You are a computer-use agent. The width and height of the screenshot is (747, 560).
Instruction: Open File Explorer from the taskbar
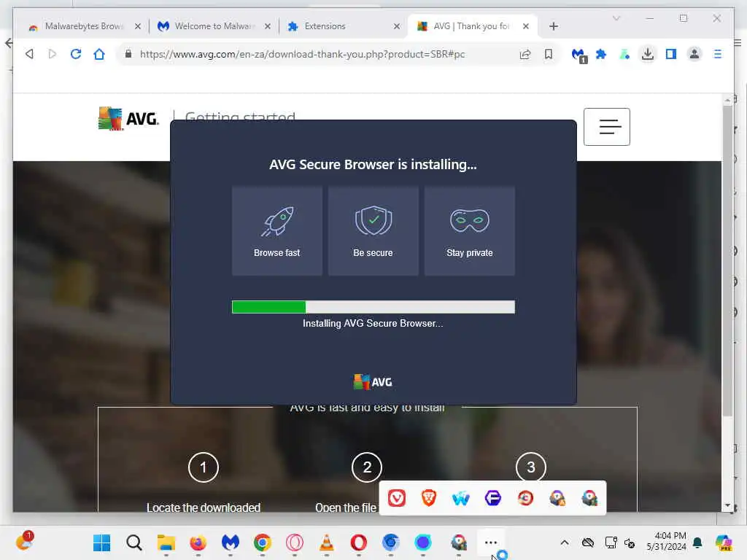[166, 542]
